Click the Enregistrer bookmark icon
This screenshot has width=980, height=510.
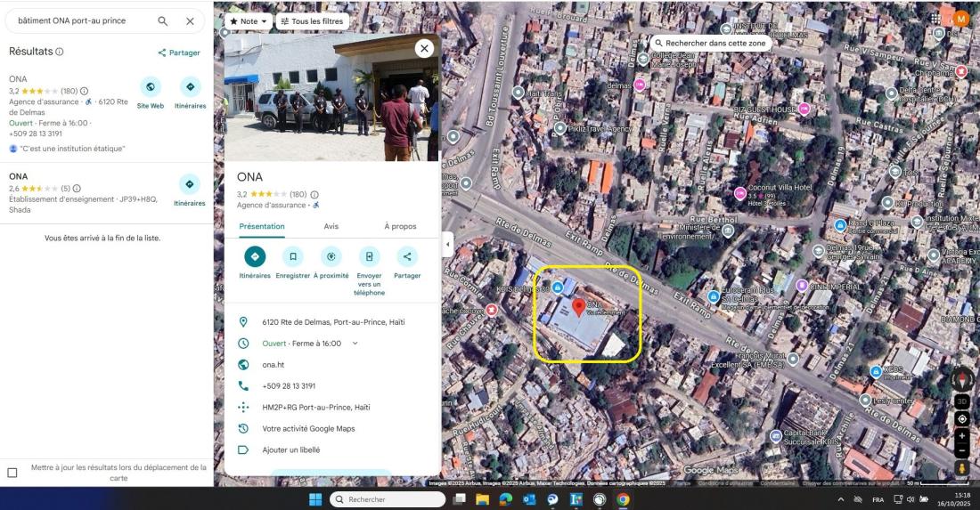point(292,256)
